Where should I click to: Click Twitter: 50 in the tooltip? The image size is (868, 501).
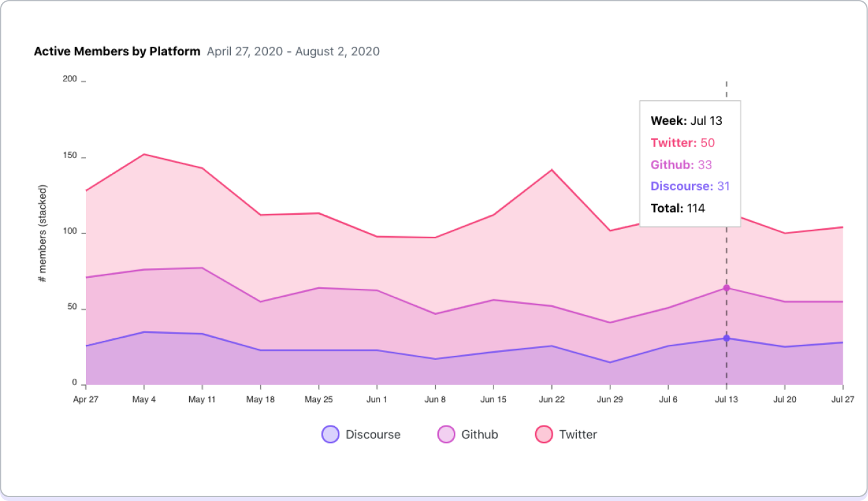point(682,142)
